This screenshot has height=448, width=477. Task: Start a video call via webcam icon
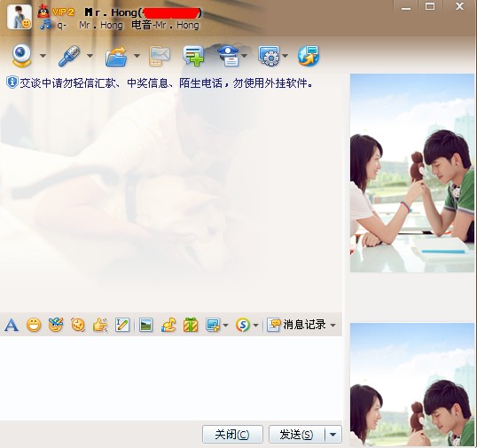tap(22, 55)
